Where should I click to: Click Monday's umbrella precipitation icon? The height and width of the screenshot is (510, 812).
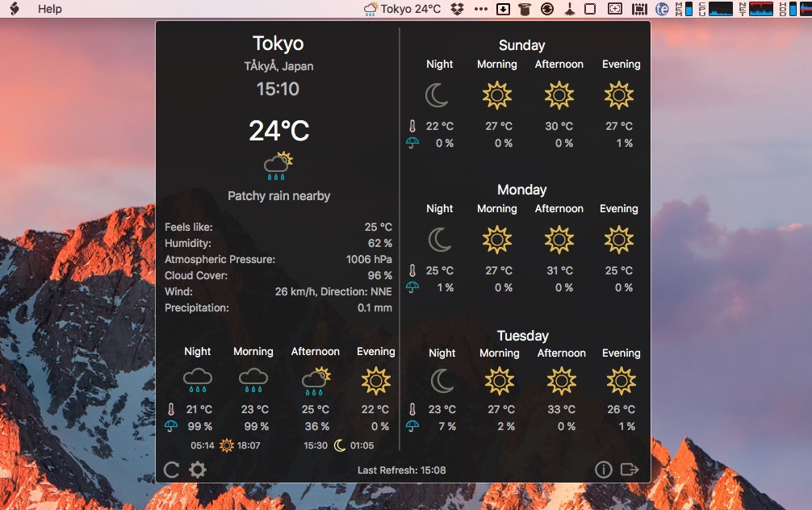pyautogui.click(x=412, y=286)
